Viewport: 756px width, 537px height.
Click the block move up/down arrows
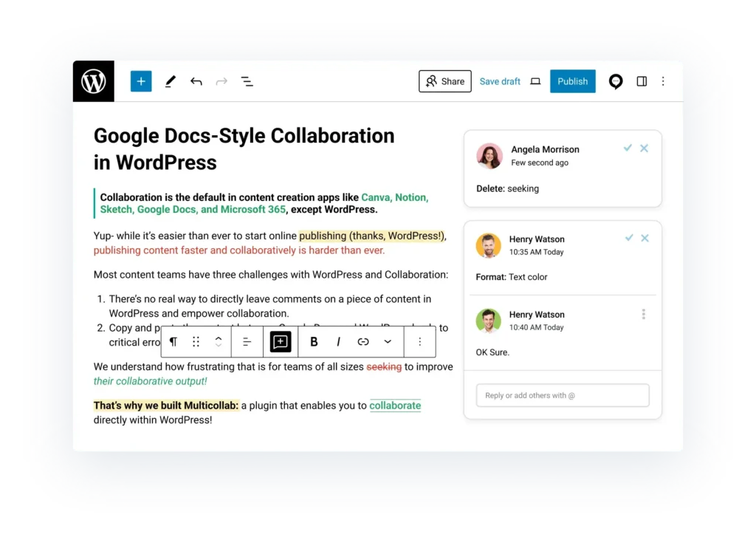click(219, 341)
